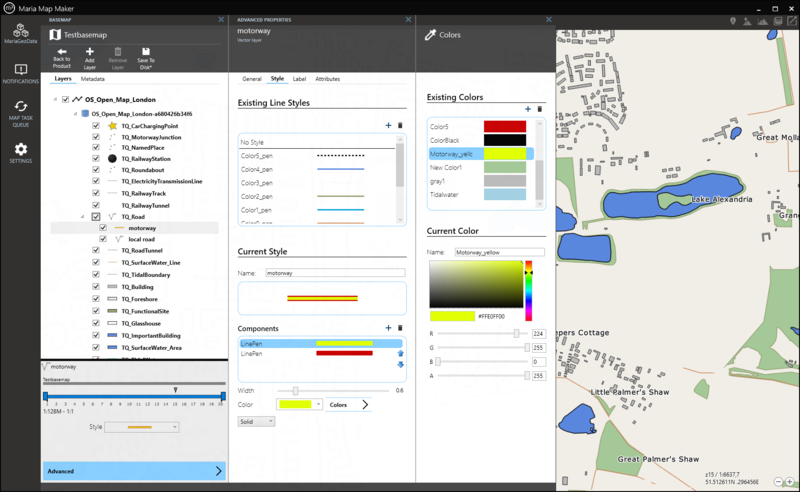Collapse the TQ_Road tree node

click(x=82, y=217)
